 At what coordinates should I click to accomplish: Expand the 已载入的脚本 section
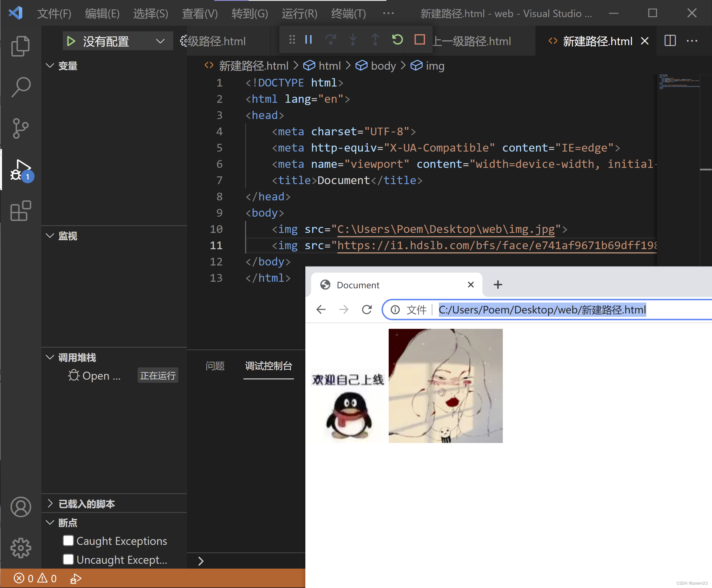(x=50, y=503)
